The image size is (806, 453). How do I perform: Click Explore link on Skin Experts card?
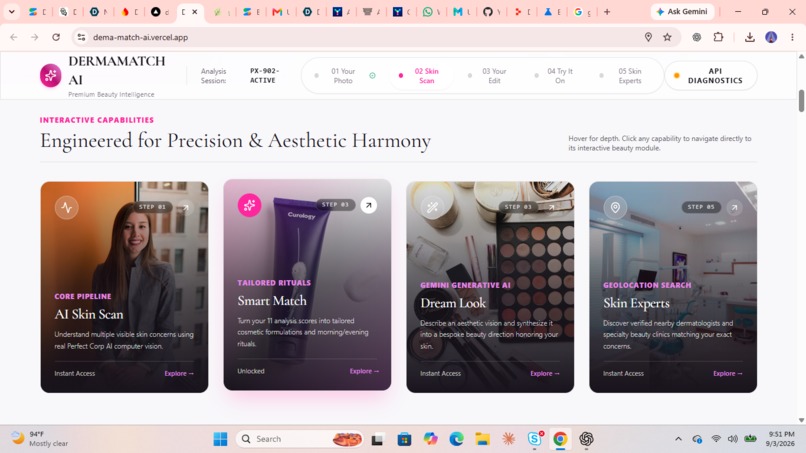(728, 373)
